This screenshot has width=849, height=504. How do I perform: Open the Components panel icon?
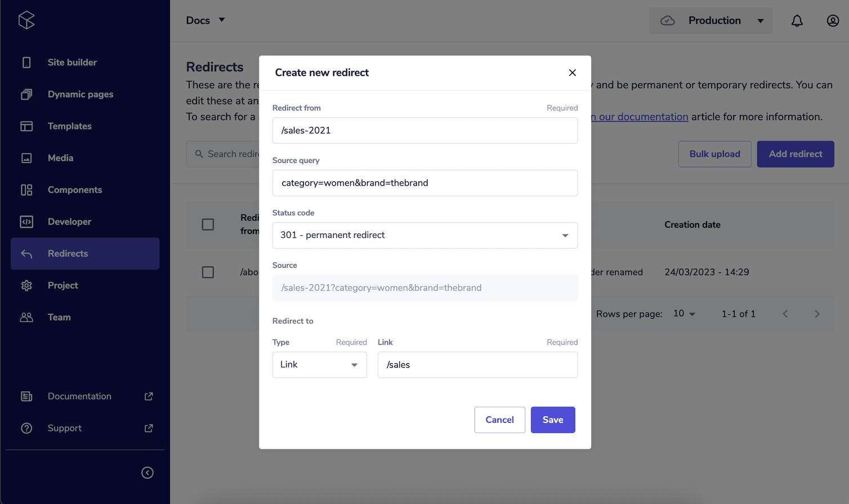pyautogui.click(x=26, y=190)
